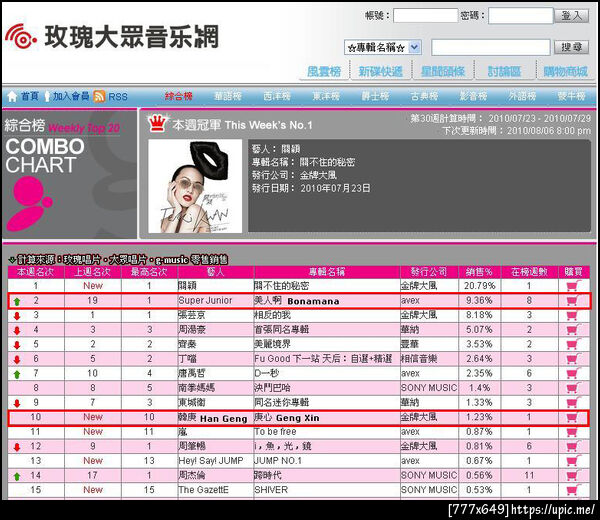Click the home icon beside 首頁
Screen dimensions: 600x520
click(x=12, y=96)
